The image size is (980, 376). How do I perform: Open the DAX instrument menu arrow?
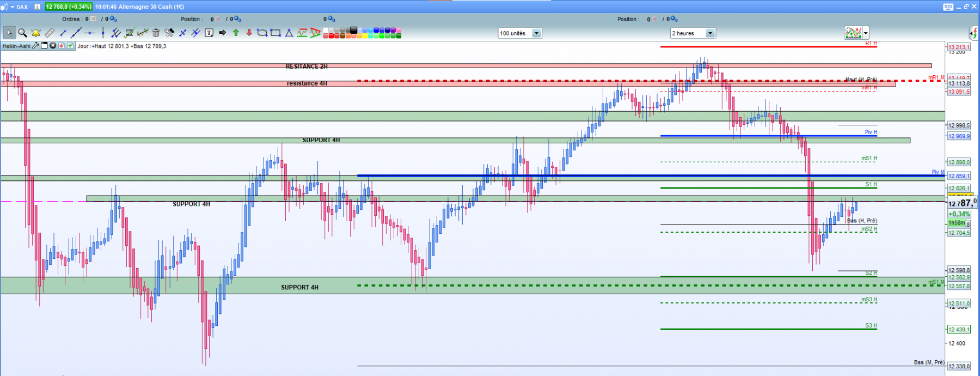pos(12,7)
